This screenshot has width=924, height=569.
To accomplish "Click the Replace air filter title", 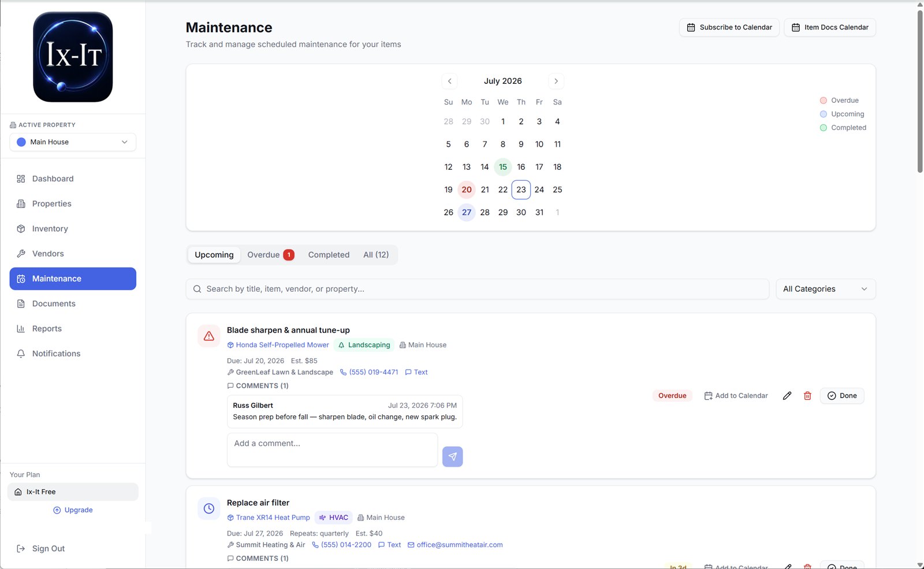I will click(x=258, y=503).
